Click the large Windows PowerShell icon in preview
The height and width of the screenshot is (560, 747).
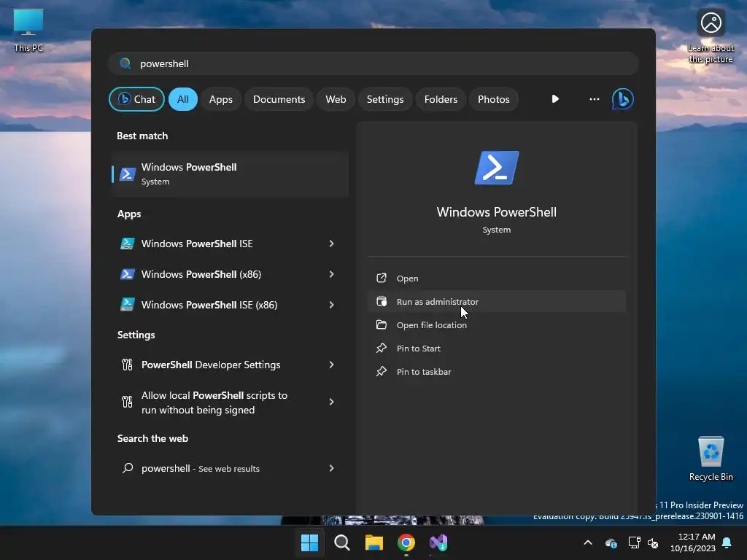click(496, 168)
